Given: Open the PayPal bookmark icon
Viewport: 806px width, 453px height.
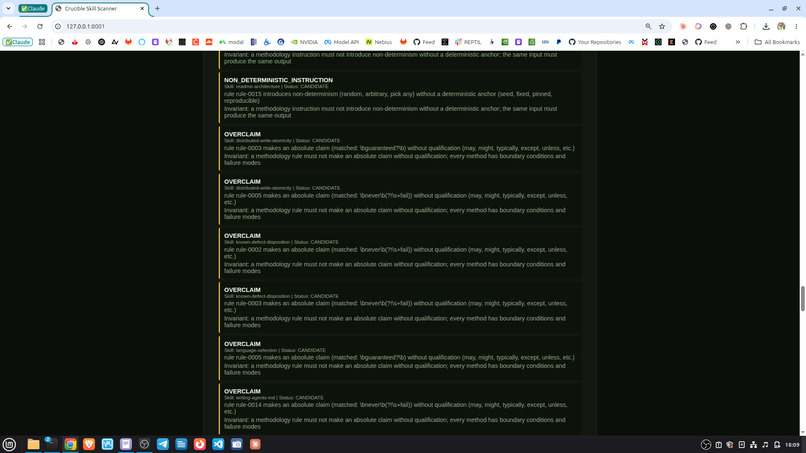Looking at the screenshot, I should pos(559,42).
